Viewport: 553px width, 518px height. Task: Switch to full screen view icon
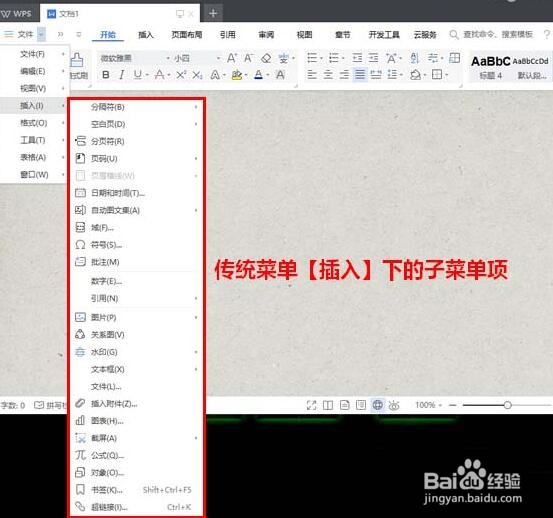pyautogui.click(x=311, y=405)
